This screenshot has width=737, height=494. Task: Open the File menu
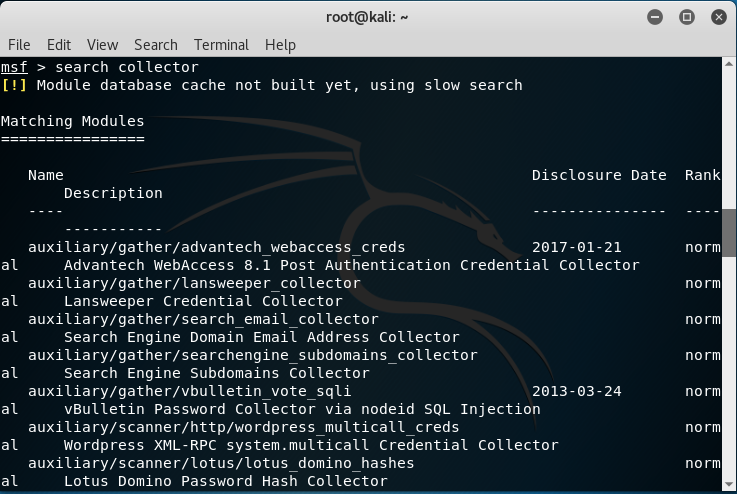click(x=19, y=45)
